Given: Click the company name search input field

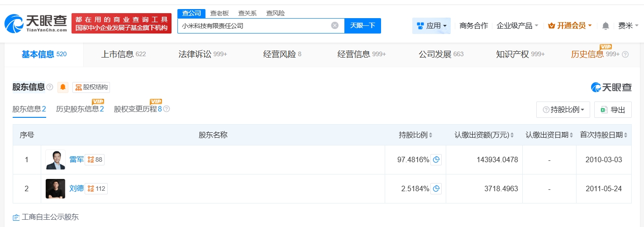Looking at the screenshot, I should tap(253, 26).
